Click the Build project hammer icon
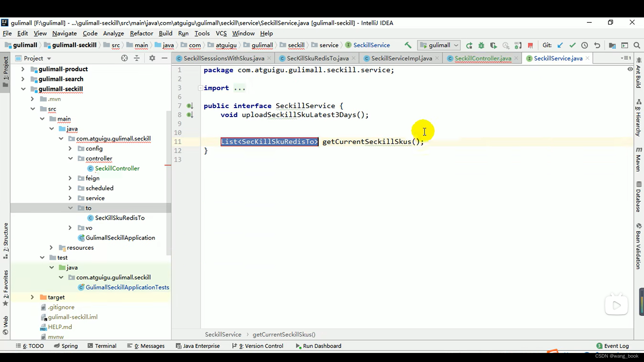This screenshot has width=644, height=362. 408,45
